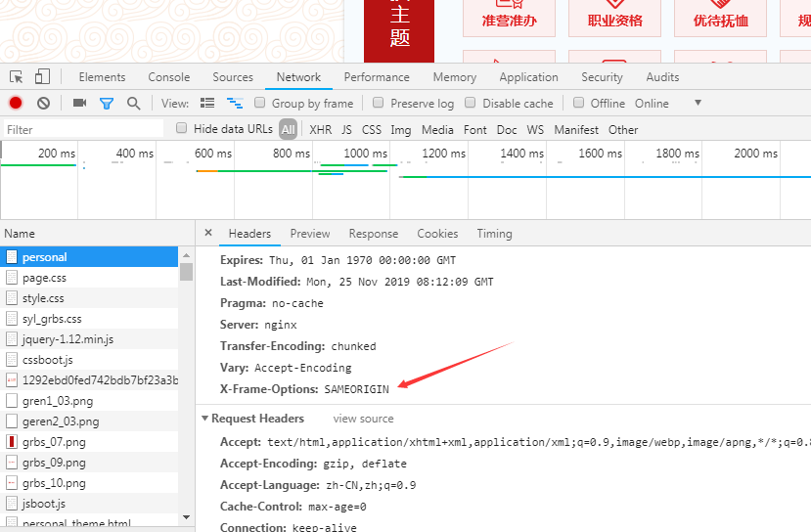Switch to the Console panel tab
This screenshot has width=811, height=532.
[x=169, y=77]
